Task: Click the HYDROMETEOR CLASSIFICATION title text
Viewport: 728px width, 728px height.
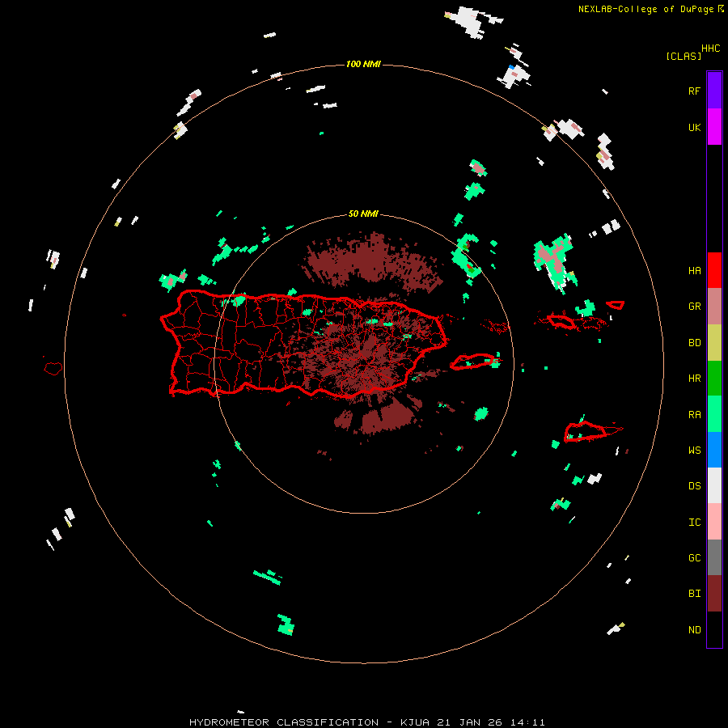Action: 284,722
